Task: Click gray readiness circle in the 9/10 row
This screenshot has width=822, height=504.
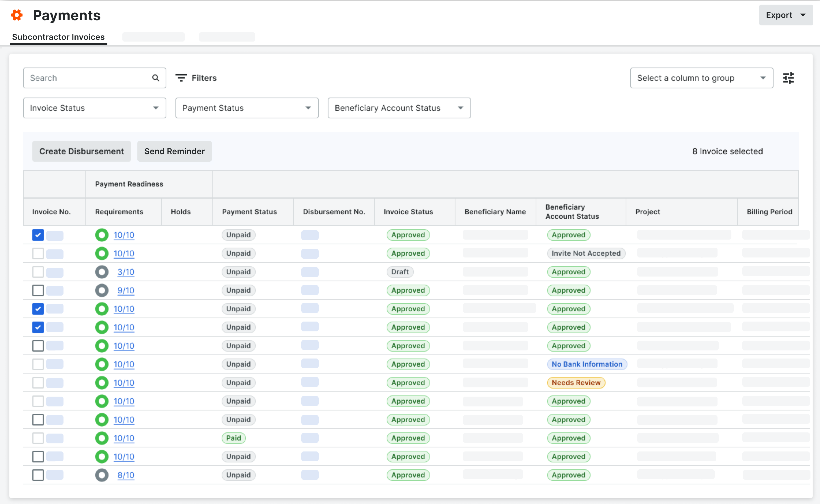Action: click(102, 290)
